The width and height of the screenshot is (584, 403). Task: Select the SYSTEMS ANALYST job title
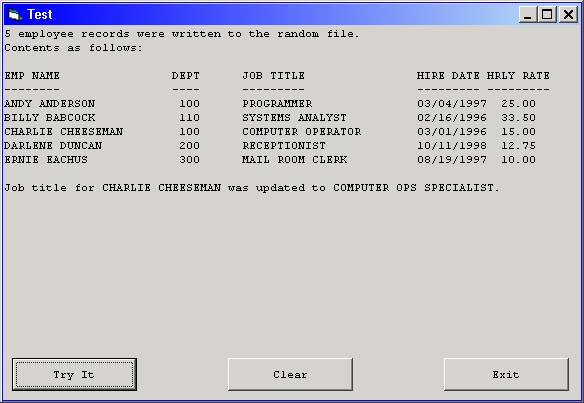pyautogui.click(x=294, y=118)
